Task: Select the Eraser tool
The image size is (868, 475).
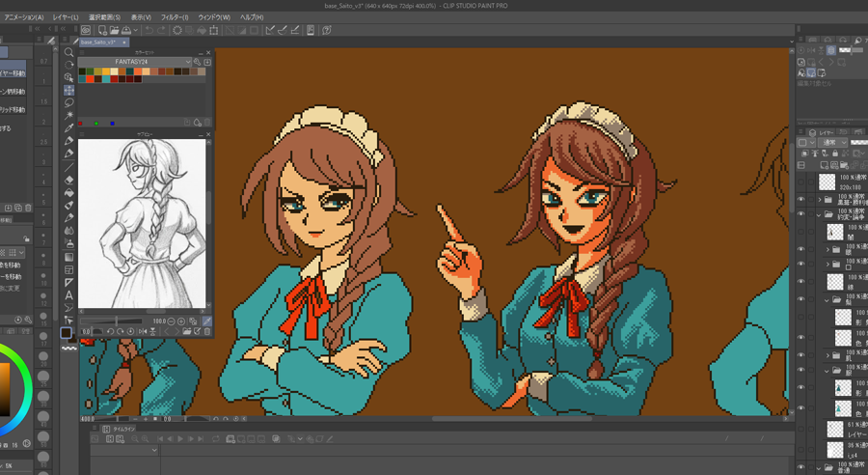Action: click(x=69, y=180)
